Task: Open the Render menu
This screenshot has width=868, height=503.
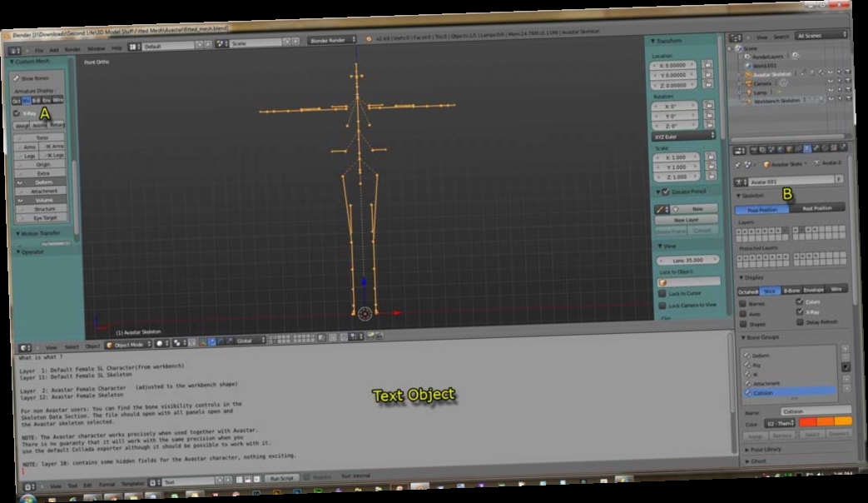Action: pyautogui.click(x=72, y=49)
